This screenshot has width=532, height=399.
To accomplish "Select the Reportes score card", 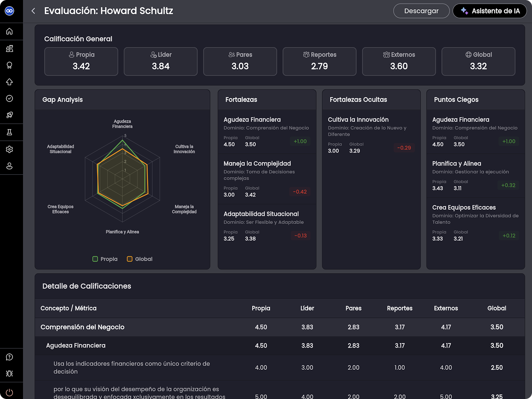I will coord(319,61).
